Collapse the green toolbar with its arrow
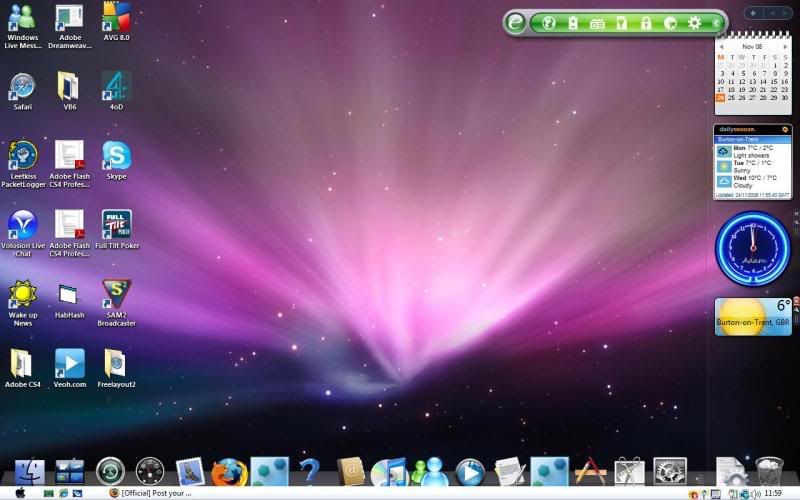This screenshot has width=800, height=500. [717, 22]
